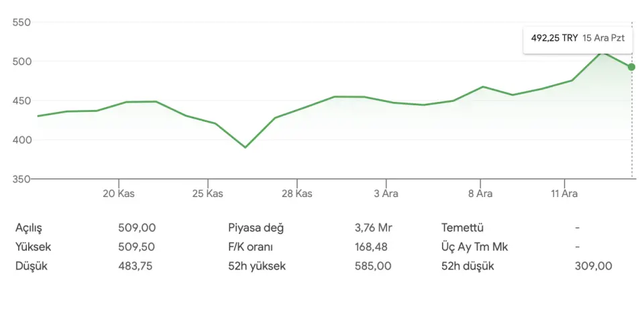644x309 pixels.
Task: Click the 28 Kas axis label
Action: coord(297,194)
